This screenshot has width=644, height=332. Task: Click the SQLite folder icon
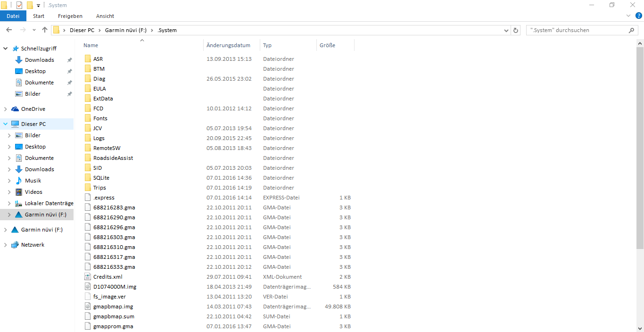pyautogui.click(x=88, y=178)
